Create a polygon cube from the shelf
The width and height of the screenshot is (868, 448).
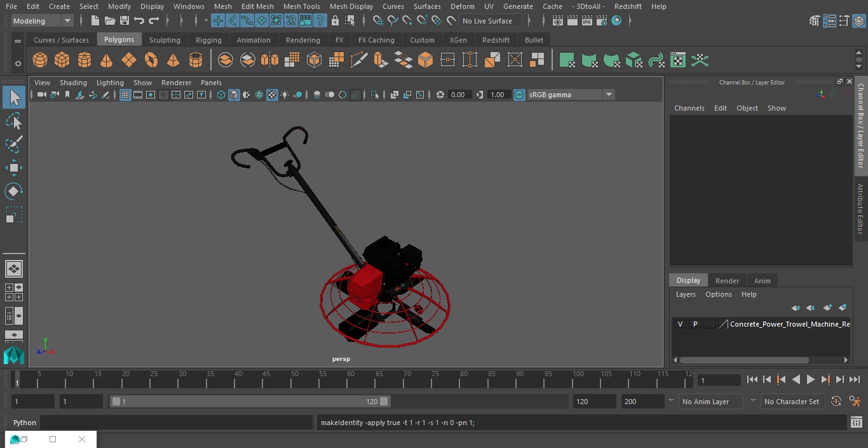[62, 60]
